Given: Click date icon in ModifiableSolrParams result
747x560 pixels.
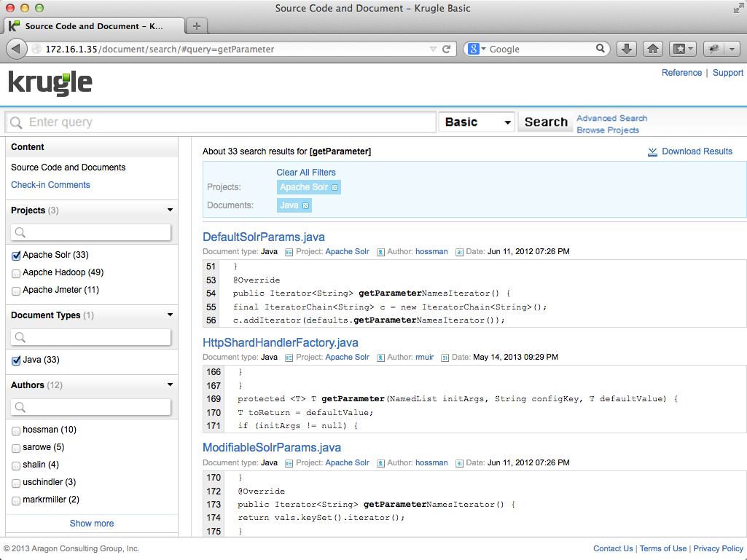Looking at the screenshot, I should coord(459,463).
